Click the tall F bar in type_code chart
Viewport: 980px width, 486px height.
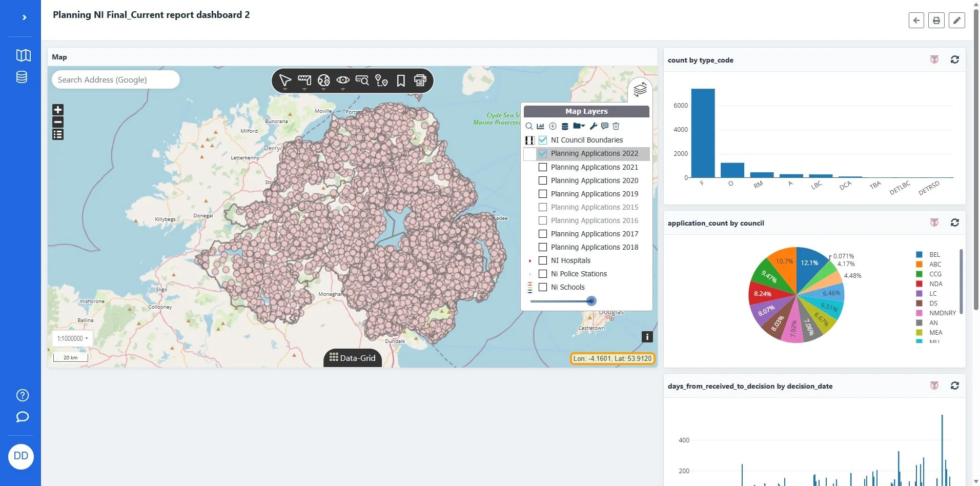click(x=703, y=133)
